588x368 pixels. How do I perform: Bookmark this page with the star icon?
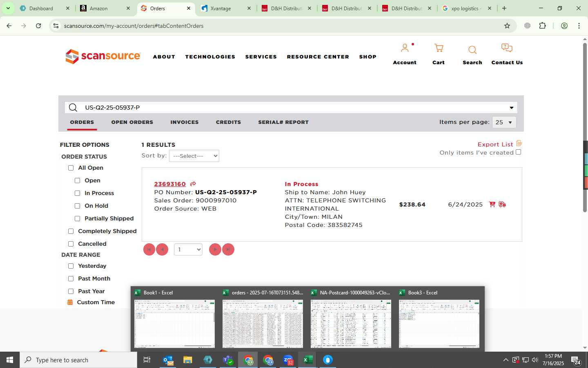pos(507,26)
